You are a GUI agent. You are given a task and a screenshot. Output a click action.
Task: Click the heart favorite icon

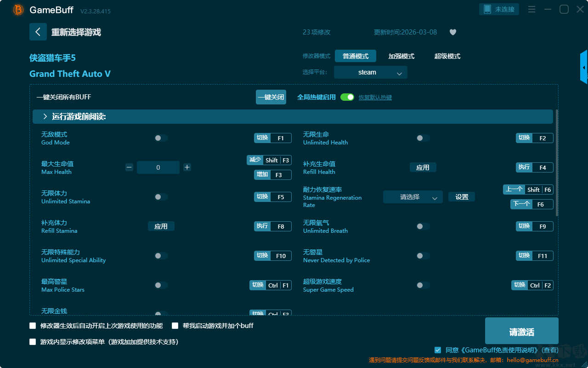pos(453,32)
